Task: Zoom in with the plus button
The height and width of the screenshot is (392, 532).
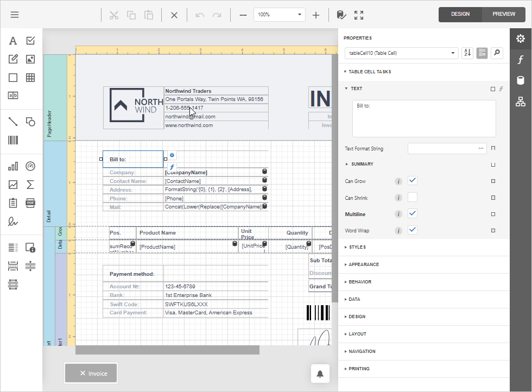Action: click(x=316, y=15)
